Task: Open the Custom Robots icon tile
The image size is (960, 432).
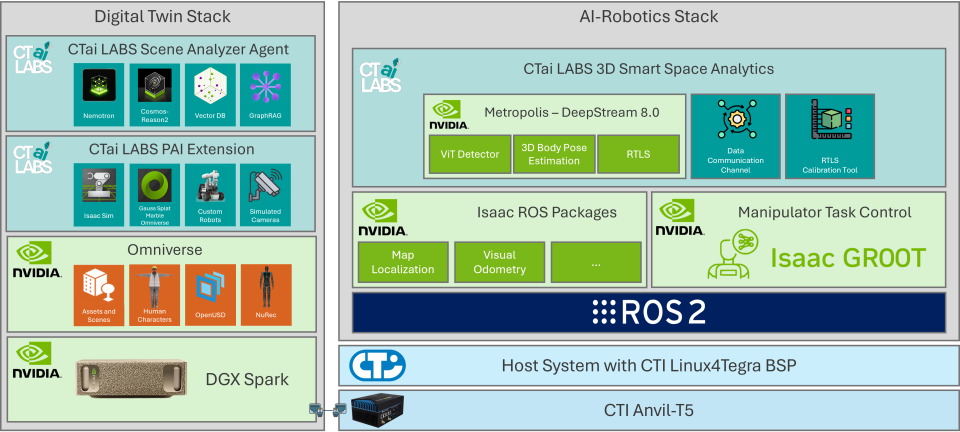Action: click(x=210, y=195)
